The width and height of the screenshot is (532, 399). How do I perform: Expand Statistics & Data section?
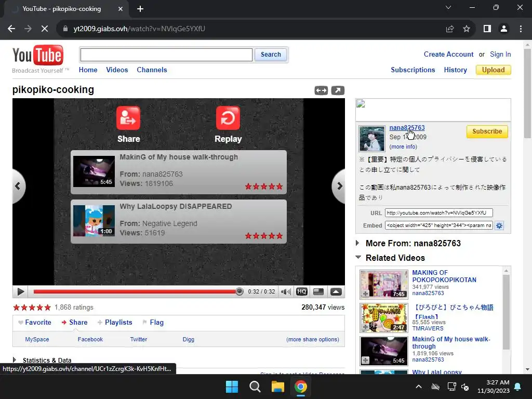[x=14, y=360]
